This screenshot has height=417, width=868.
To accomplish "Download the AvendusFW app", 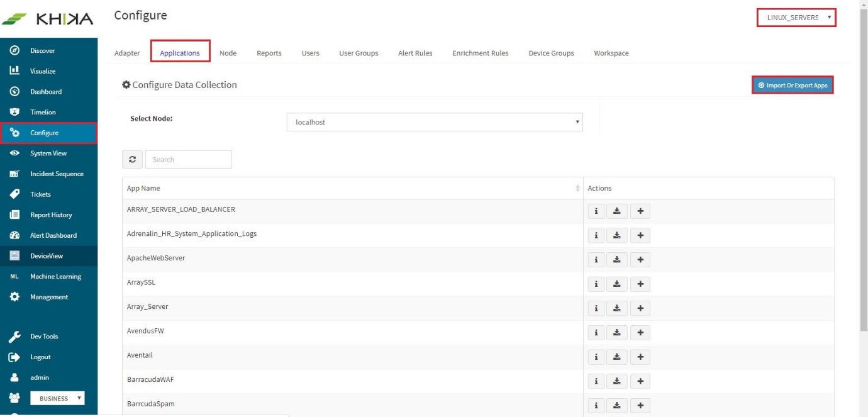I will point(617,333).
